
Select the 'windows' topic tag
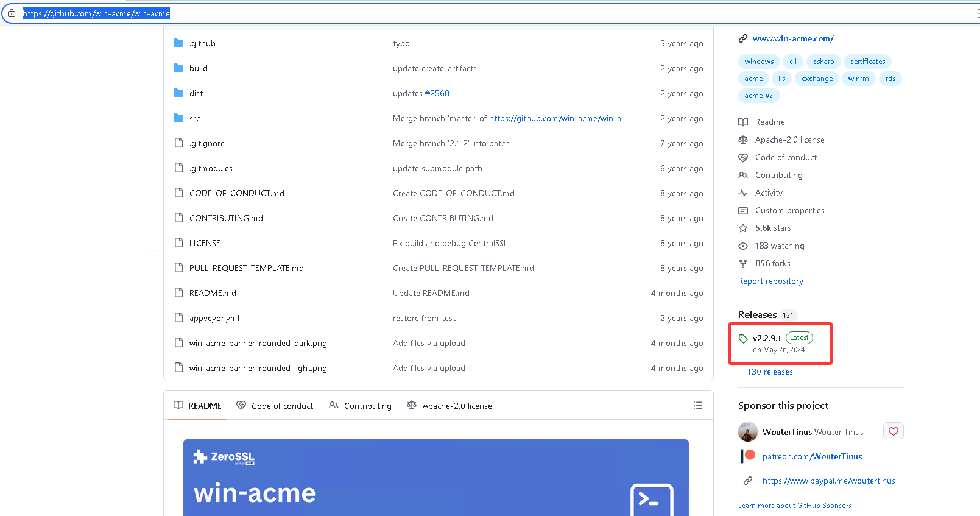[759, 62]
